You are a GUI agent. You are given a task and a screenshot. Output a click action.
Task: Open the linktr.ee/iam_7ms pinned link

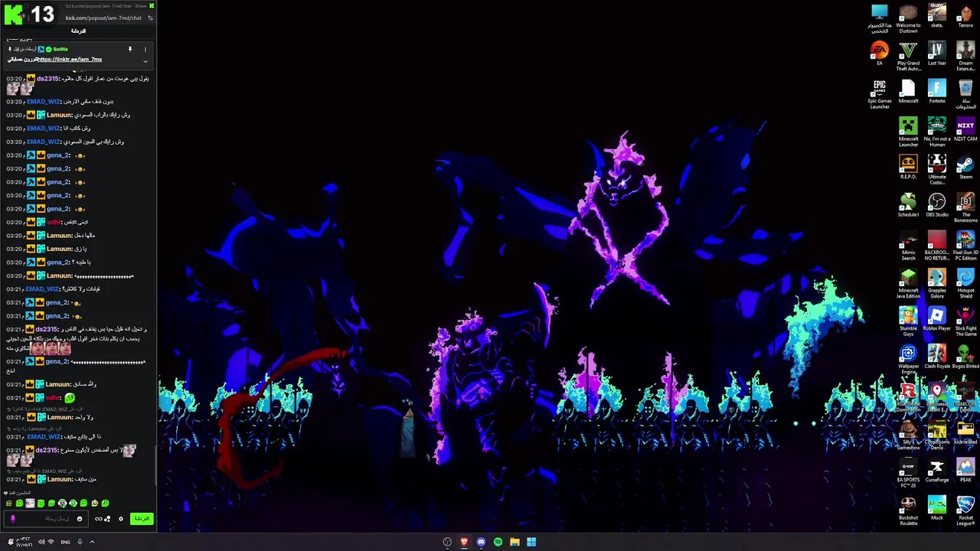69,60
